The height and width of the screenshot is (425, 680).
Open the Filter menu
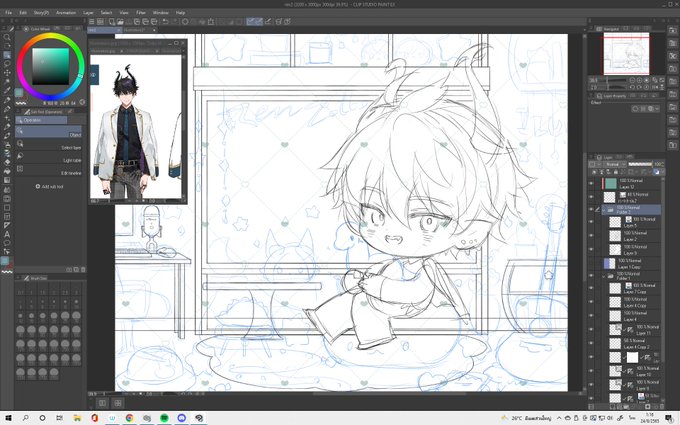(141, 13)
